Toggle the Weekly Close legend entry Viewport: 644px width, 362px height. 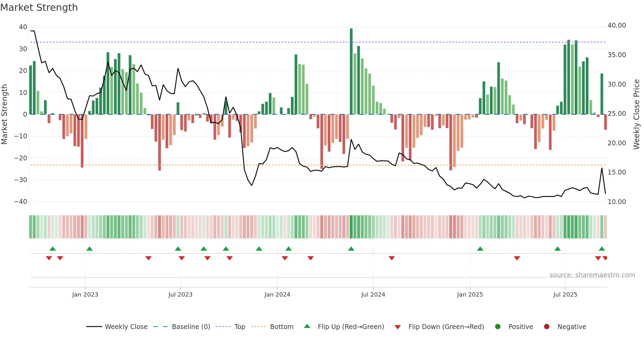click(117, 327)
